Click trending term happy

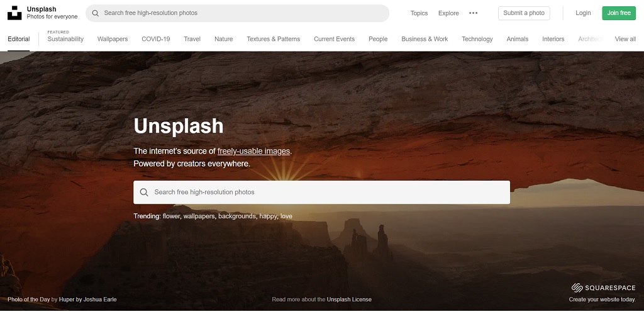tap(268, 216)
